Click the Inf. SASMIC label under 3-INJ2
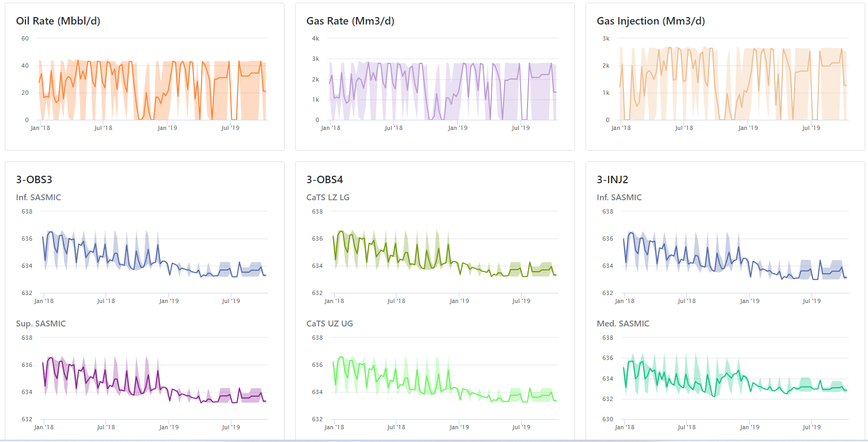This screenshot has width=868, height=442. 619,197
